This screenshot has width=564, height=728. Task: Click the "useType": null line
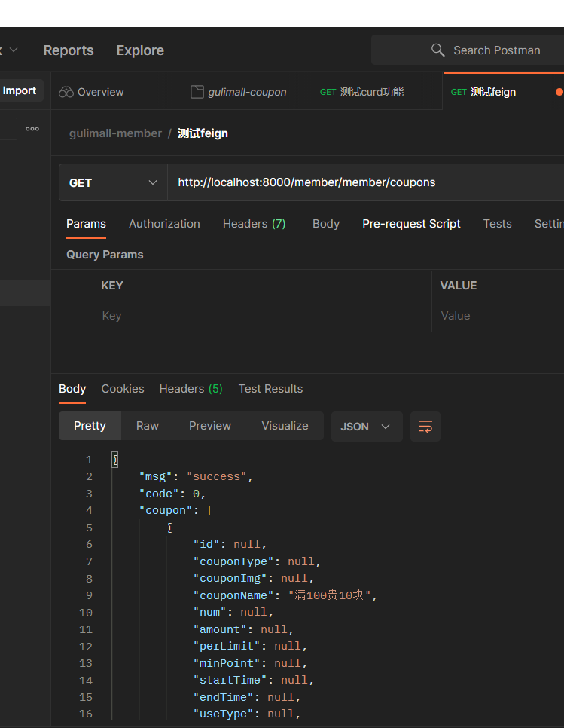tap(247, 714)
